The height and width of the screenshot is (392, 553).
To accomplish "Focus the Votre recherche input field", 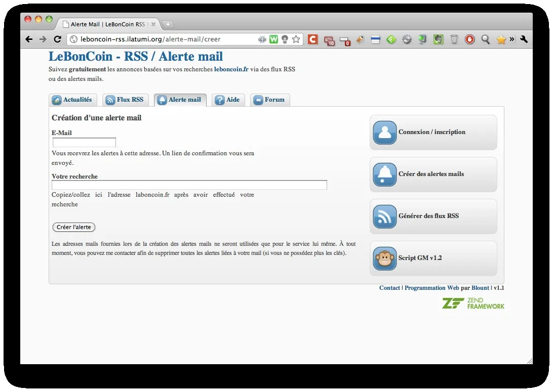I will (189, 185).
